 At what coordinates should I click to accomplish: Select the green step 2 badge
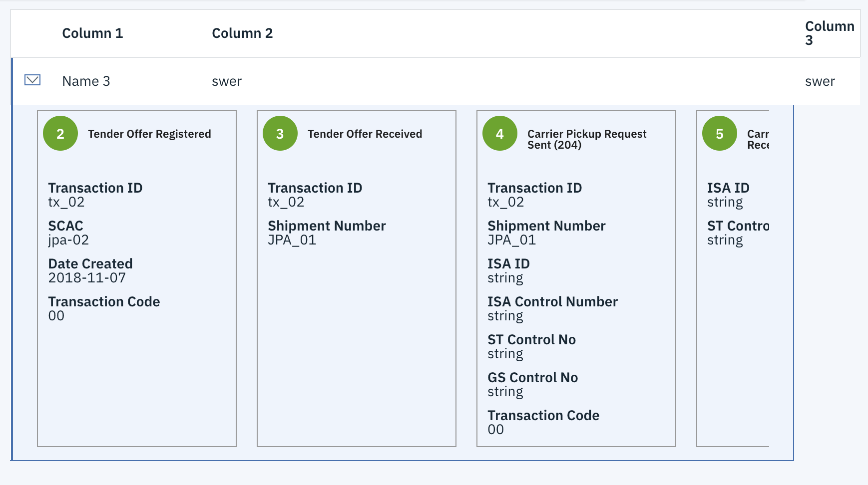click(x=60, y=133)
